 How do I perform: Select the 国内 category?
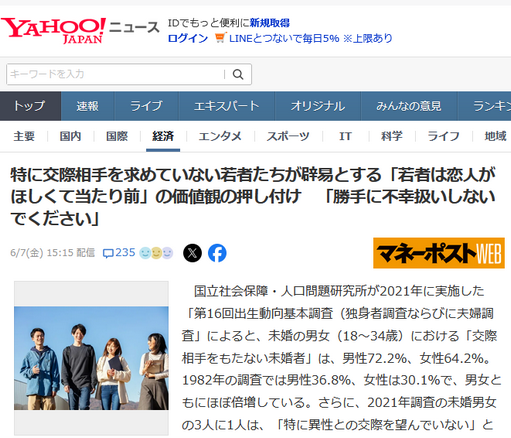70,136
